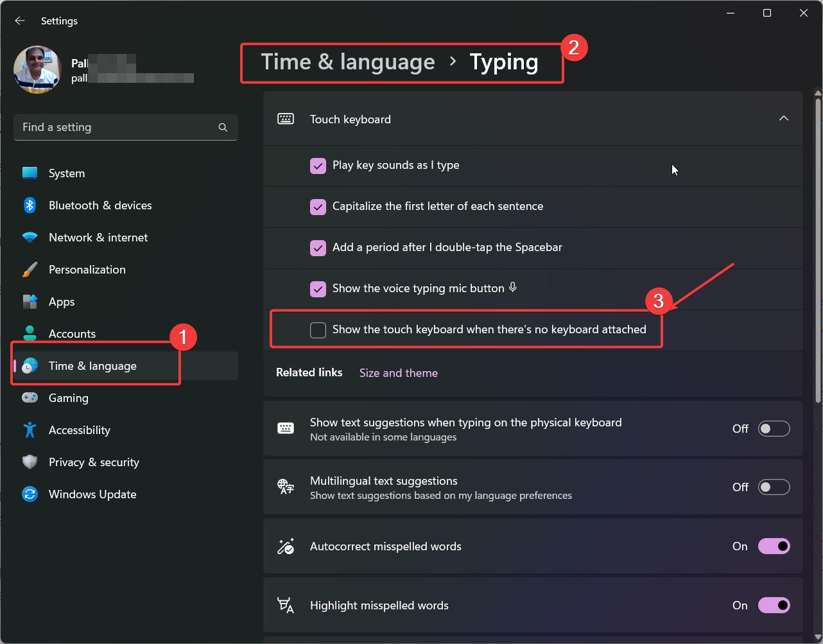Click the Network & internet Wi-Fi icon
The image size is (823, 644).
pos(30,238)
